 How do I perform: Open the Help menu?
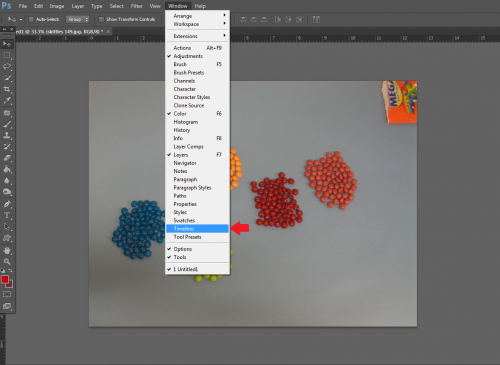[200, 6]
